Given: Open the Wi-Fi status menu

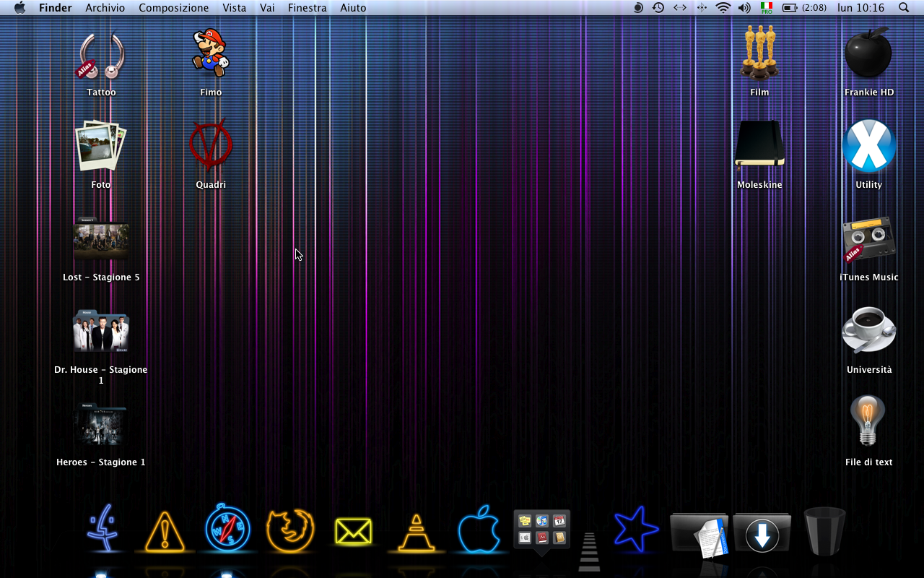Looking at the screenshot, I should pyautogui.click(x=723, y=8).
